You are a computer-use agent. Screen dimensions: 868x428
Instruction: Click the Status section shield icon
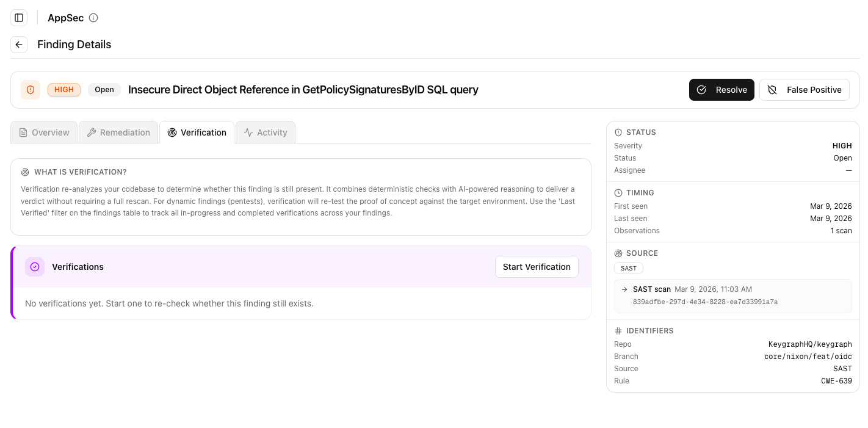coord(618,132)
